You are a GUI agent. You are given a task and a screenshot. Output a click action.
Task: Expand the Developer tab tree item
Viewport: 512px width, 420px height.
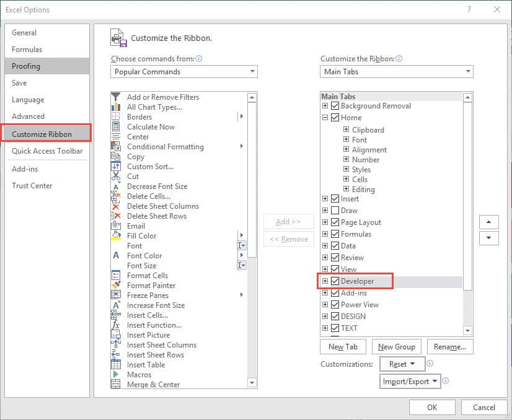[325, 281]
